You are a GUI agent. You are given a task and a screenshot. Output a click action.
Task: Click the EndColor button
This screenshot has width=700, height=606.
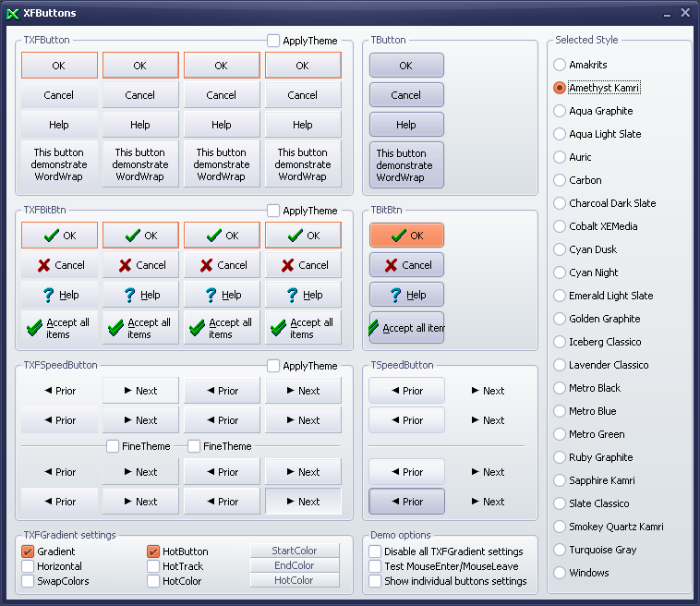pyautogui.click(x=295, y=565)
